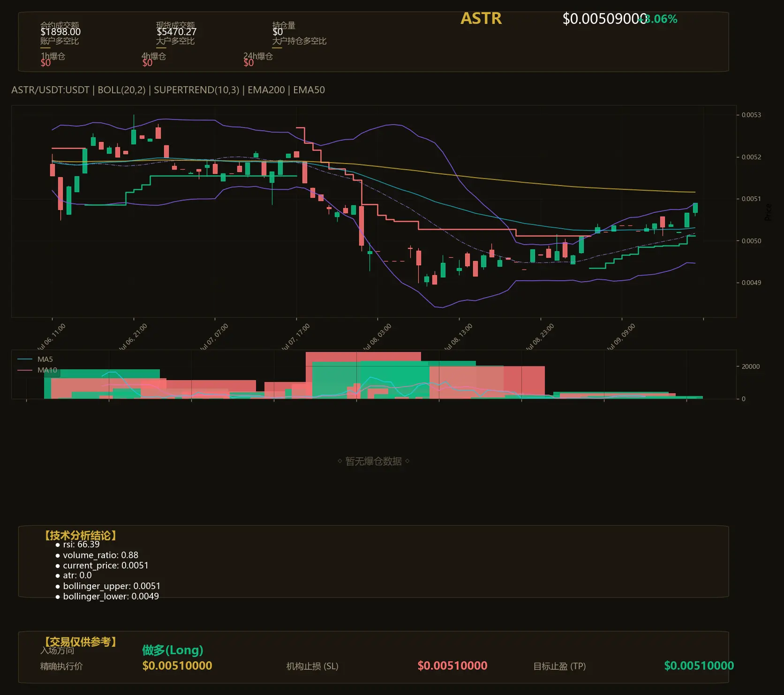Click the 4h爆仓 label
The width and height of the screenshot is (784, 695).
coord(154,56)
